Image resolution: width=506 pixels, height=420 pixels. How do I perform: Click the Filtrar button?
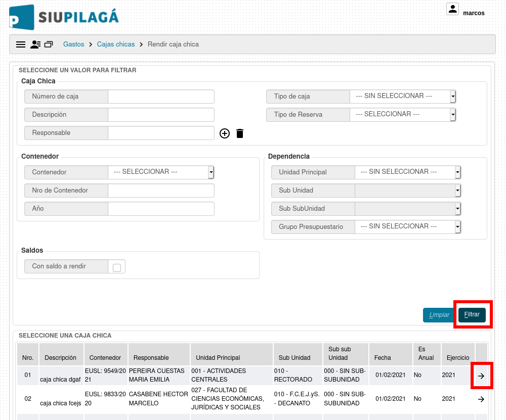(472, 314)
